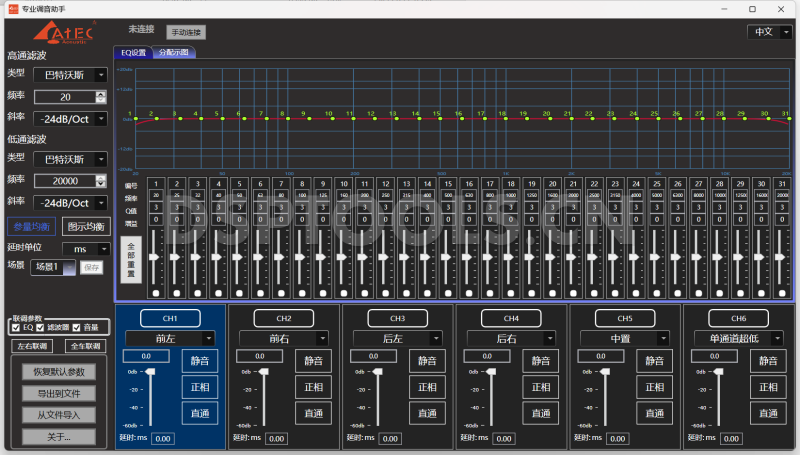
Task: Uncheck the 滤波器 link checkbox
Action: tap(41, 327)
